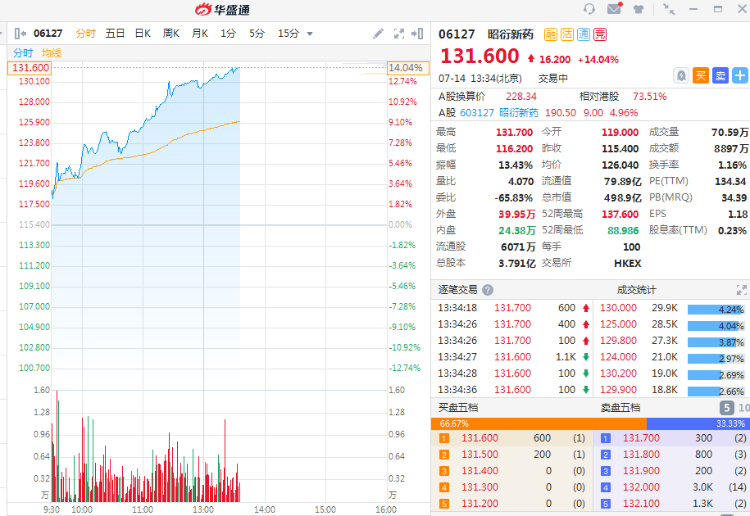Switch to 五日 chart tab
Image resolution: width=750 pixels, height=516 pixels.
pos(115,33)
